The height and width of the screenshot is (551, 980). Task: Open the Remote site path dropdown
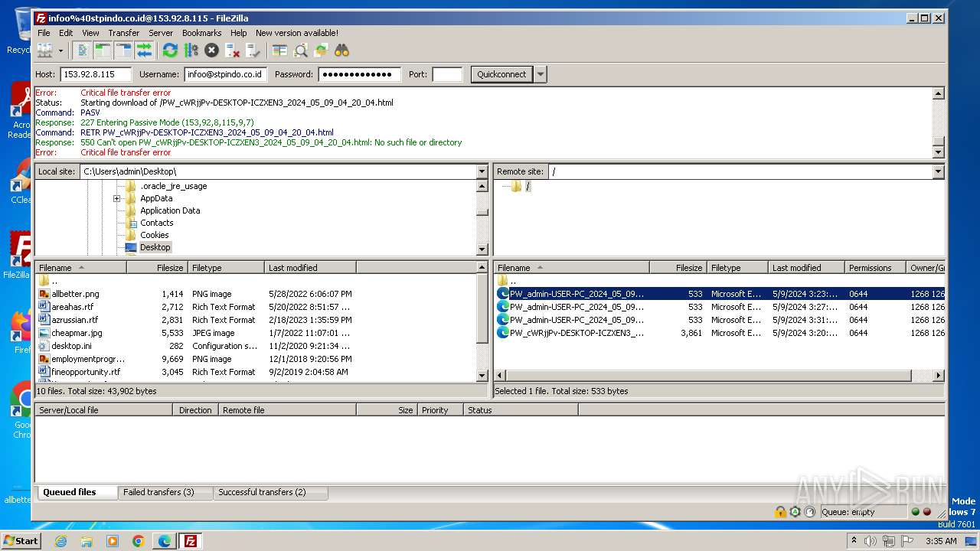[938, 171]
